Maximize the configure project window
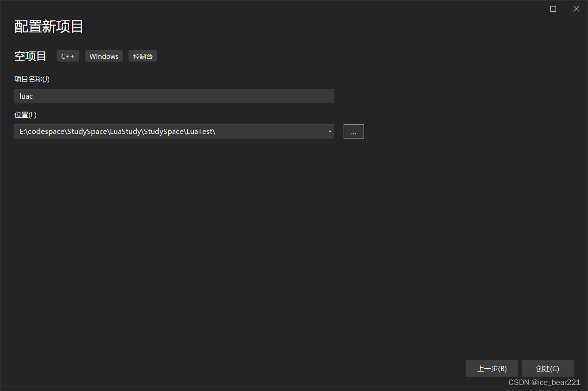The image size is (588, 391). coord(553,8)
